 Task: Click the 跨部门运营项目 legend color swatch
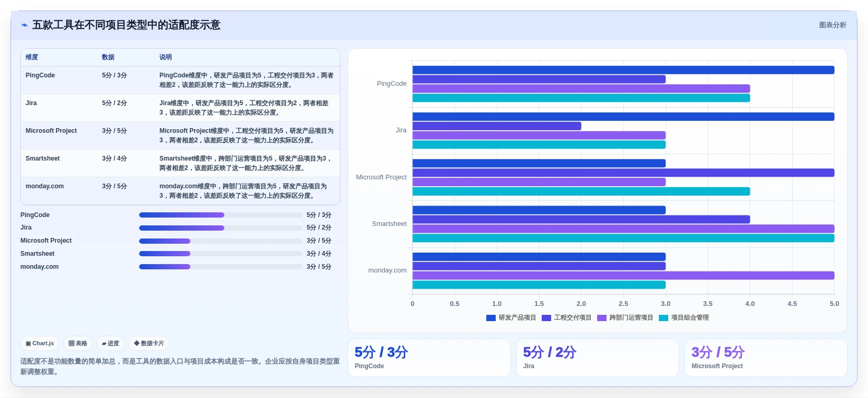coord(602,318)
